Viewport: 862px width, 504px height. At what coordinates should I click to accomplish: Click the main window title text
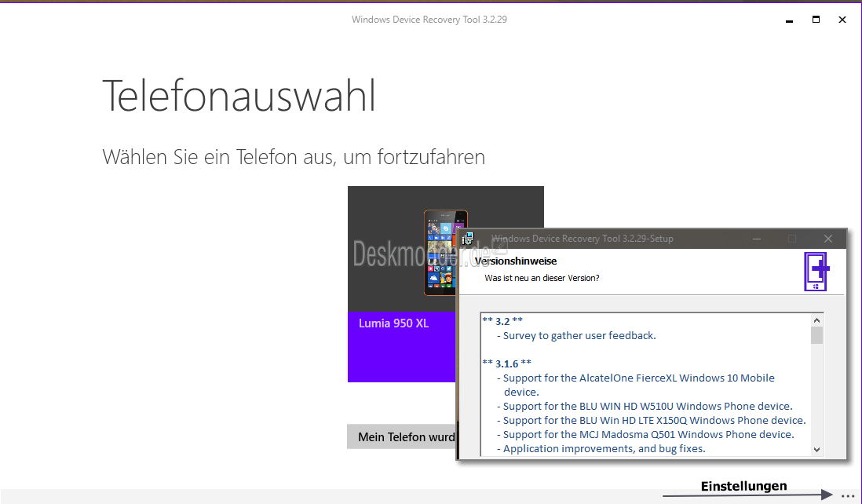pos(429,20)
